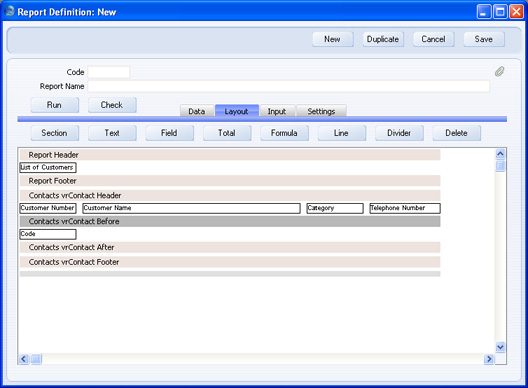Close the Report Definition window

(x=516, y=12)
